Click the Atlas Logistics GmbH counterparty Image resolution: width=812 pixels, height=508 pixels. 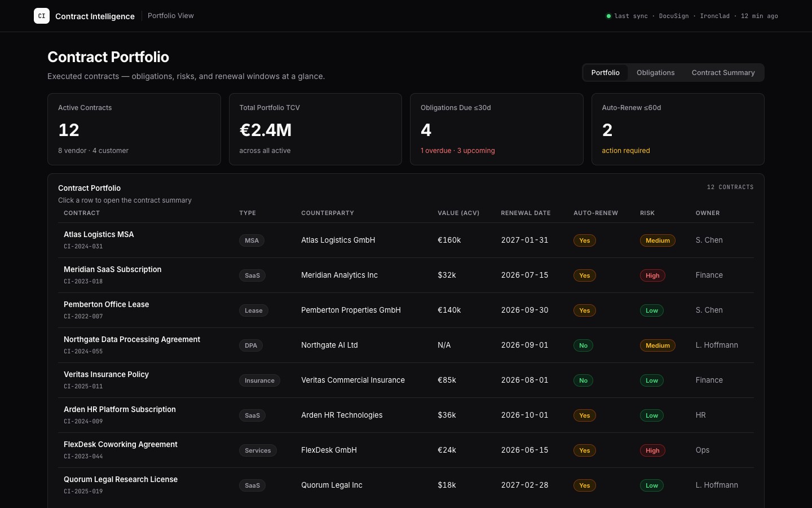point(338,240)
